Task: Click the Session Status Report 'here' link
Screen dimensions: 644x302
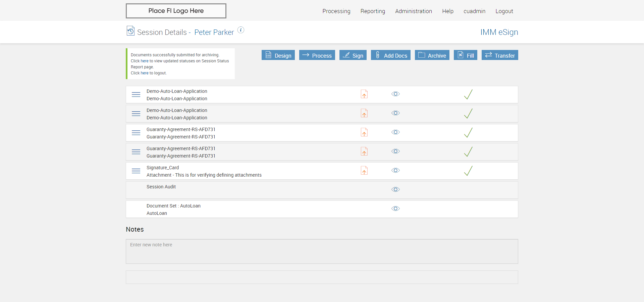Action: 144,61
